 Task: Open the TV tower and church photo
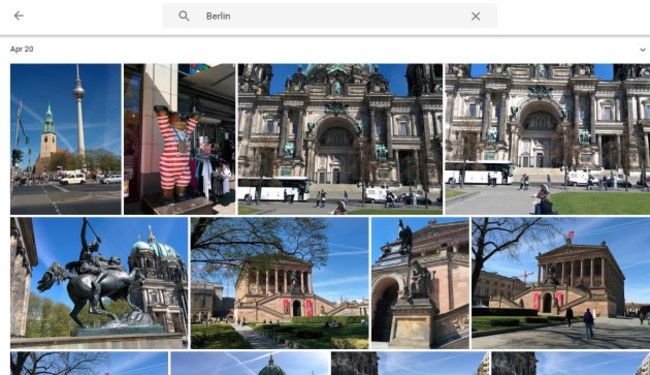(x=66, y=139)
